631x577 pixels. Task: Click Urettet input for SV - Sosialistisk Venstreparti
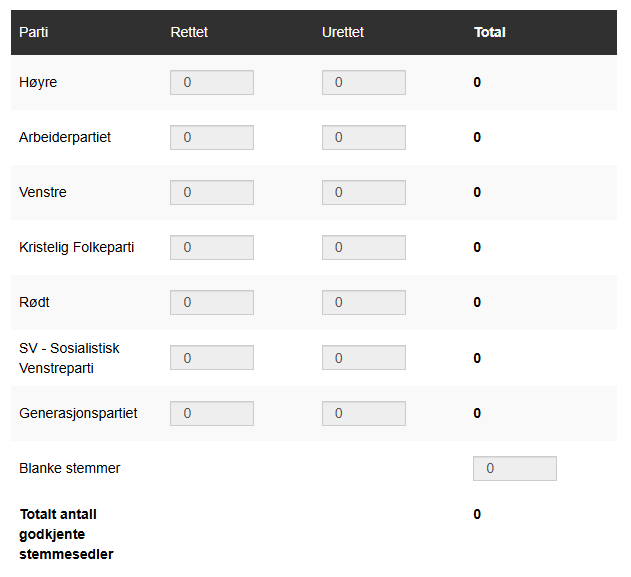[x=364, y=358]
